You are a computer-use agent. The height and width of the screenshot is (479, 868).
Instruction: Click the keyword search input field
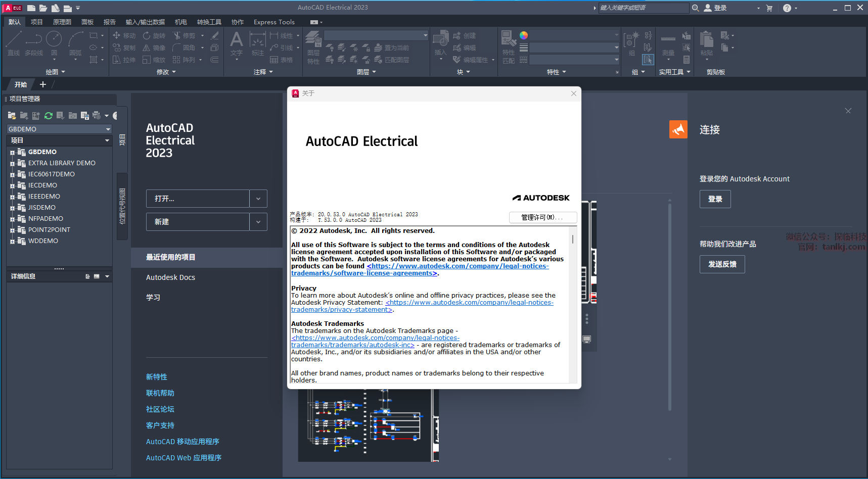[x=643, y=8]
